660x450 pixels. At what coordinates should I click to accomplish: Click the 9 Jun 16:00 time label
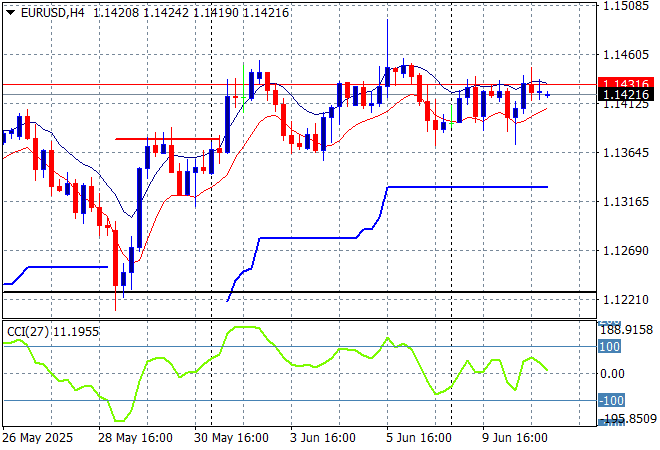click(x=514, y=438)
